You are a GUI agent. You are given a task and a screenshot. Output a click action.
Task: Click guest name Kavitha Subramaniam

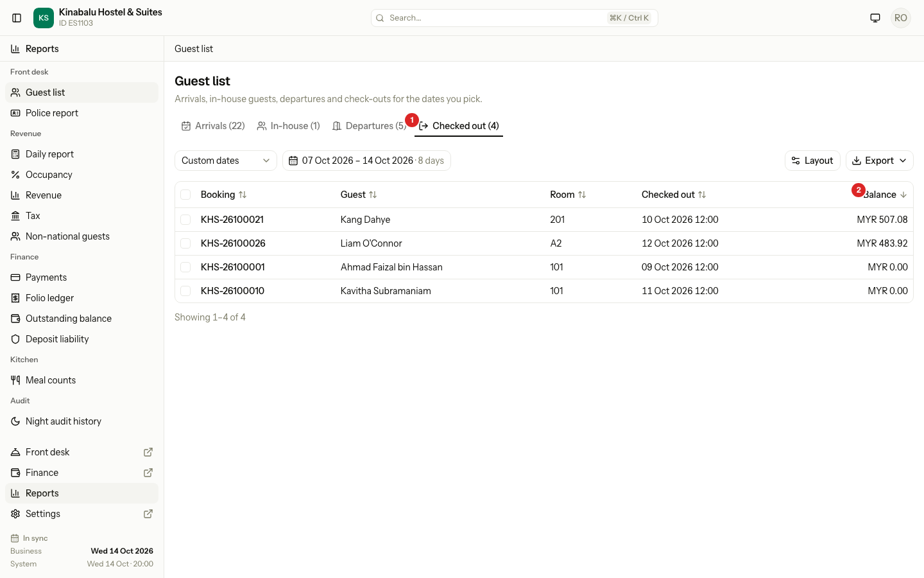[x=386, y=291]
